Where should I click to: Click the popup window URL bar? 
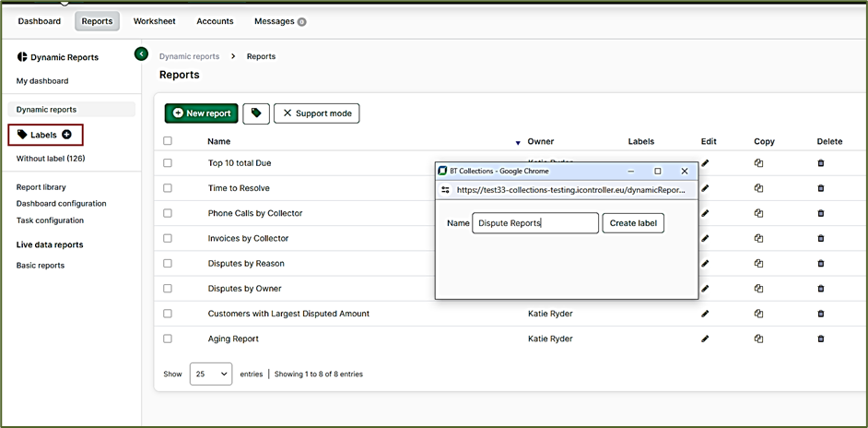(570, 190)
